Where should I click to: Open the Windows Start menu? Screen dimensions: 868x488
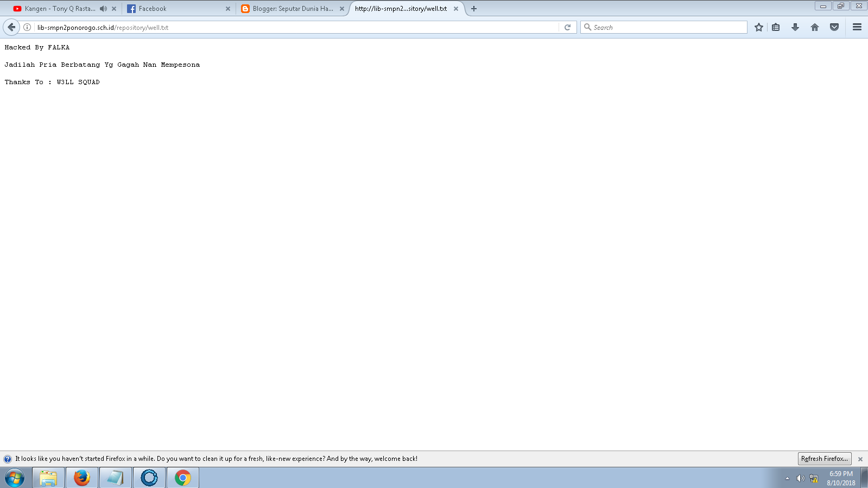[15, 478]
